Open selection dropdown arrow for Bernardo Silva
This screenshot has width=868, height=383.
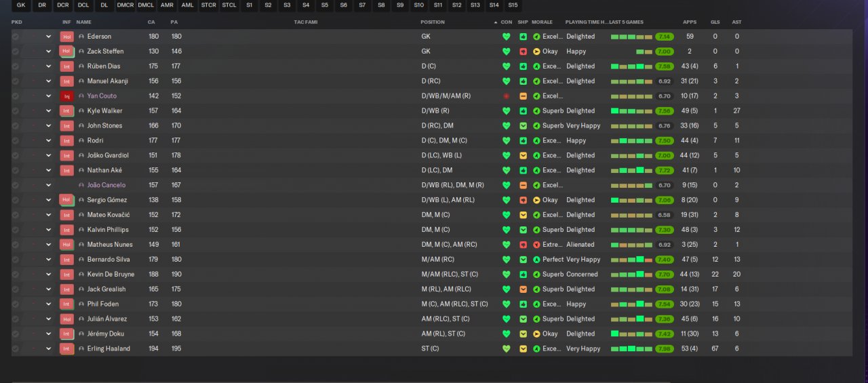pos(49,260)
